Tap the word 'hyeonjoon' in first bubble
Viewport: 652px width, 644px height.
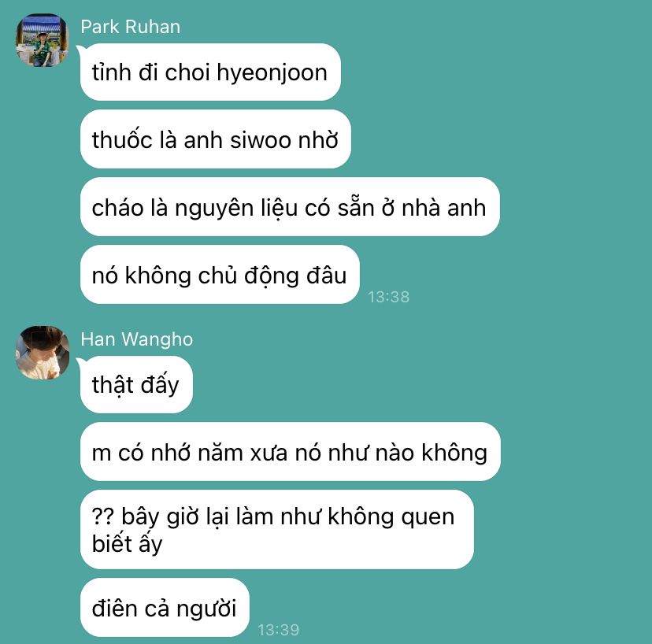click(x=272, y=74)
